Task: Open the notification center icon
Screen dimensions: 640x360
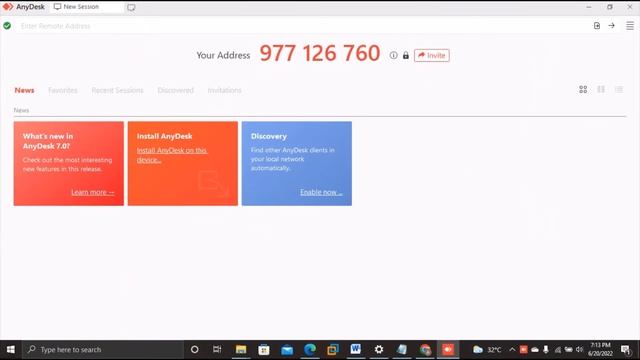Action: 625,349
